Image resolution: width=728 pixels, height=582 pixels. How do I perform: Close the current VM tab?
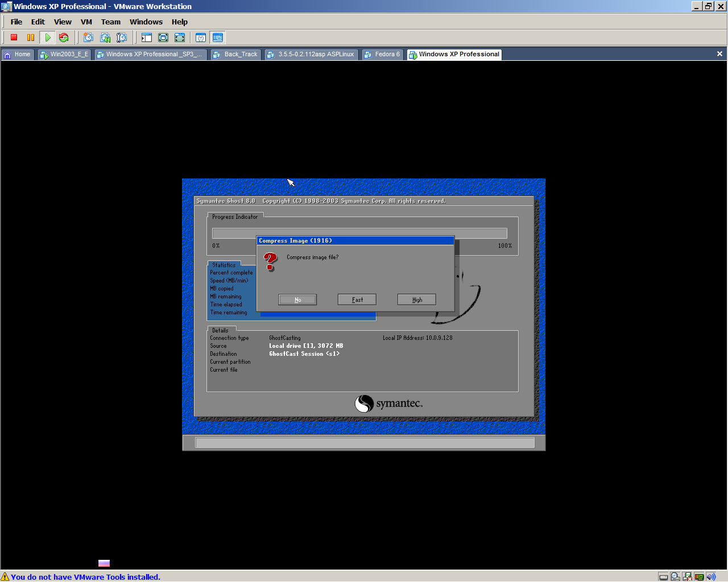[x=719, y=54]
